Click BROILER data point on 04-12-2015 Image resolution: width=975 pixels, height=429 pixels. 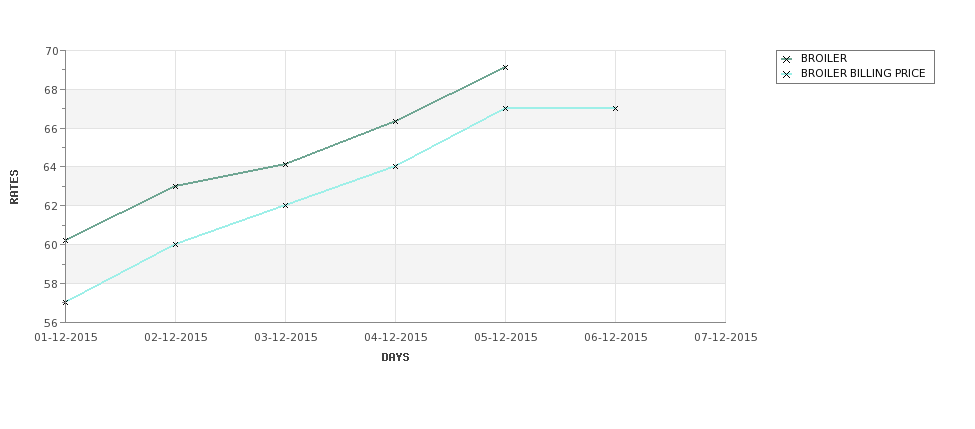coord(395,121)
